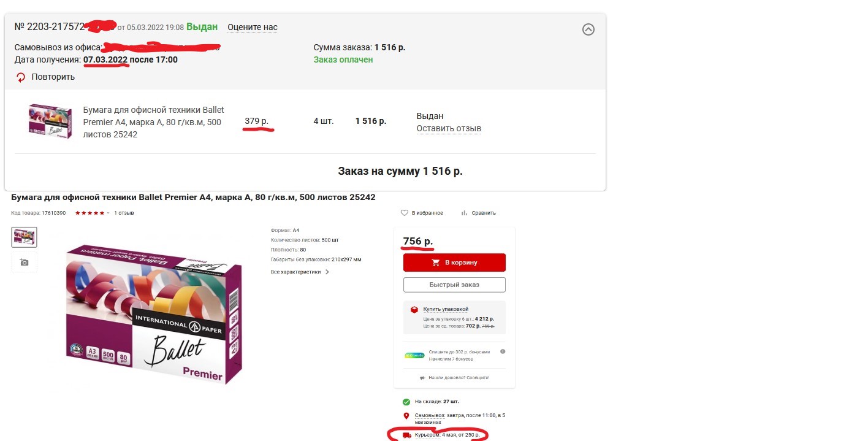Open the "Оцените нас" link
Screen dimensions: 868x441
click(253, 27)
